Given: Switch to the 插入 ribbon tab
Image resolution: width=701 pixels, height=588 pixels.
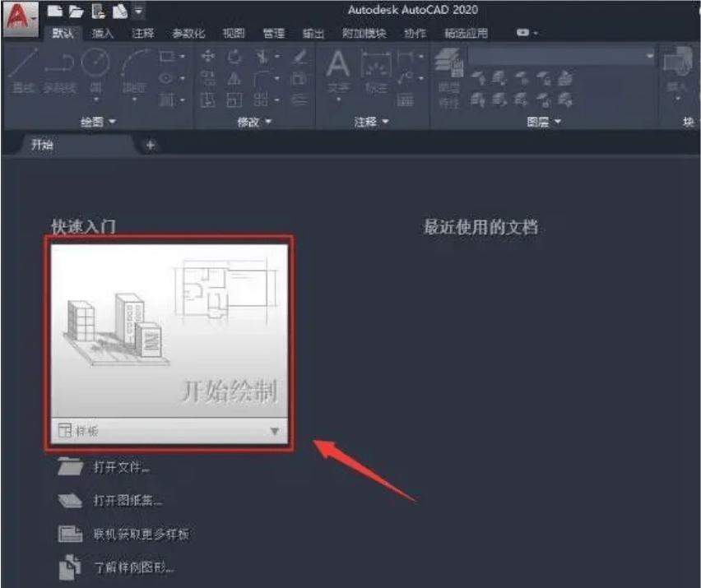Looking at the screenshot, I should coord(103,33).
